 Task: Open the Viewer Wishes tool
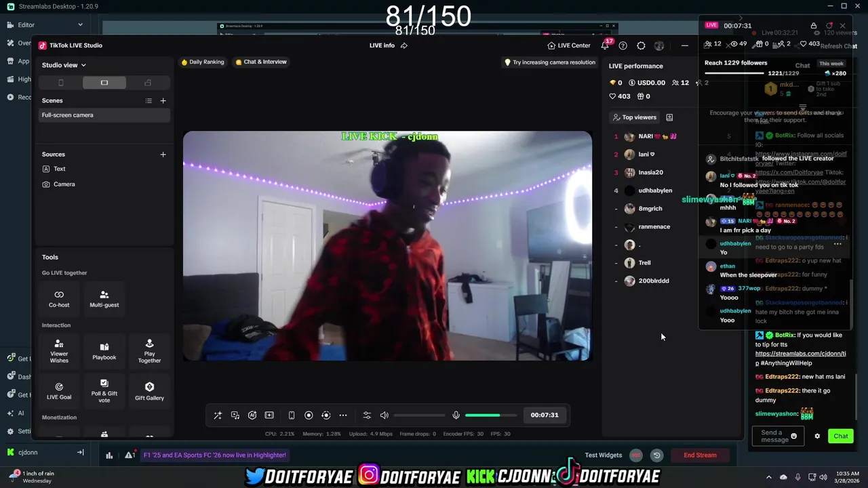click(59, 351)
